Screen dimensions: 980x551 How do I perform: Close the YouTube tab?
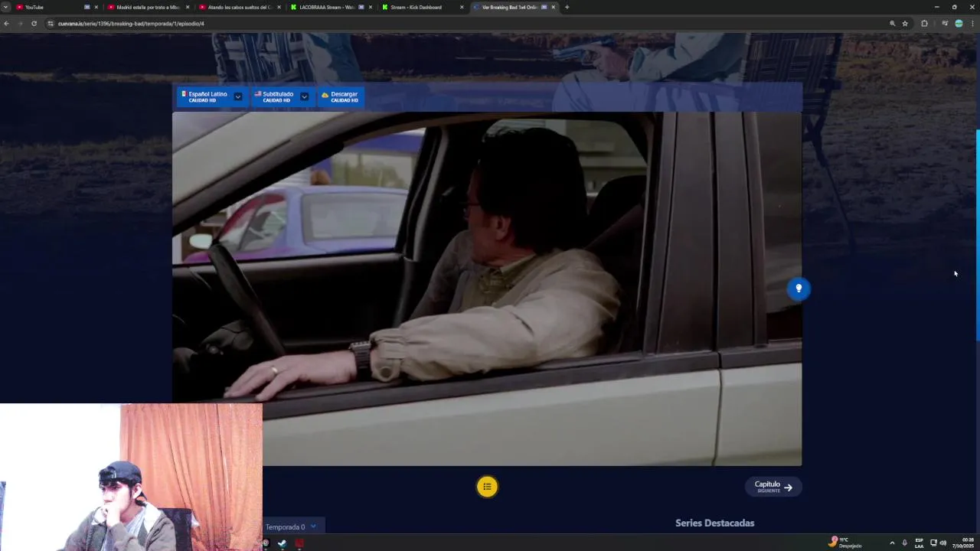click(x=96, y=7)
